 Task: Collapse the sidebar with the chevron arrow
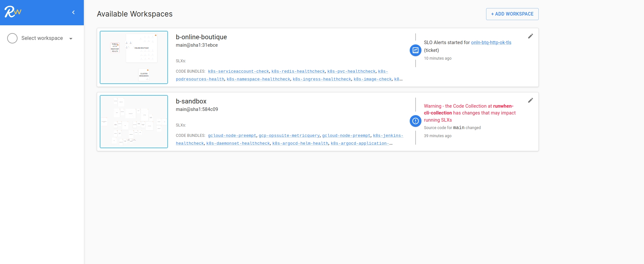[x=73, y=12]
